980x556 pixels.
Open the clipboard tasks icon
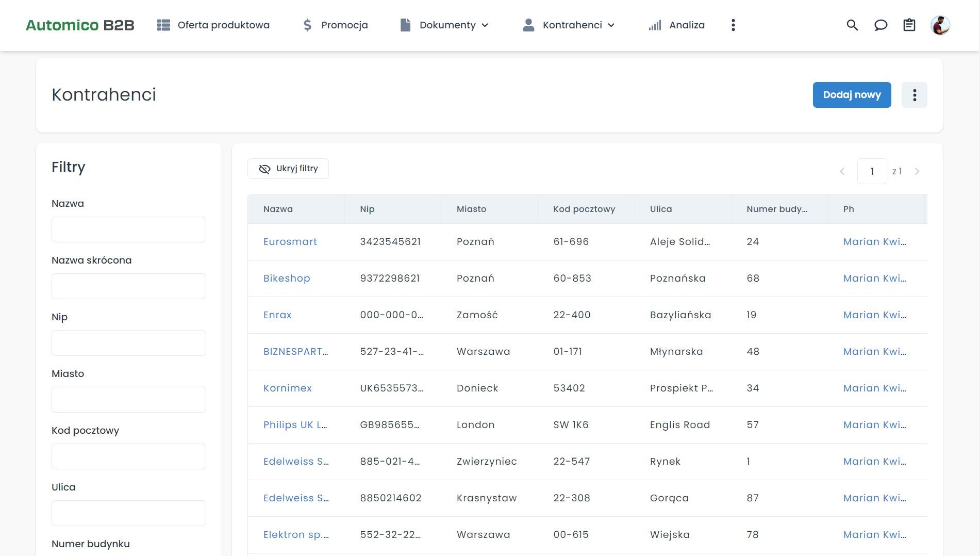pyautogui.click(x=909, y=25)
